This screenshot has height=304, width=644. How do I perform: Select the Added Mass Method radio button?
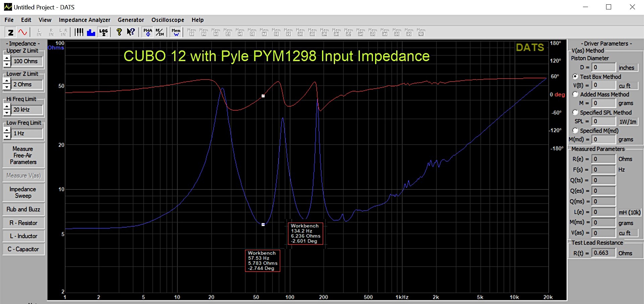pos(575,94)
